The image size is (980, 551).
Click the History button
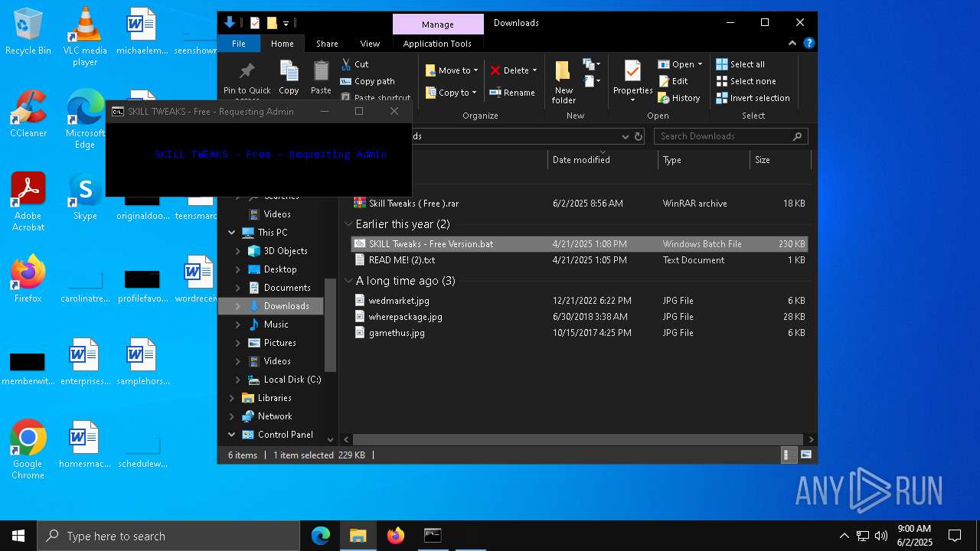pyautogui.click(x=679, y=98)
